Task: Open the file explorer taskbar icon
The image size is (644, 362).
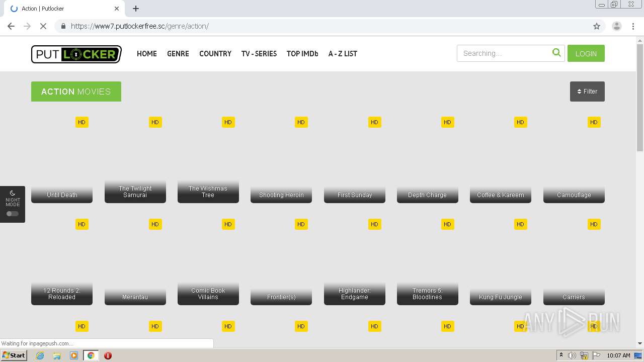Action: (x=57, y=355)
